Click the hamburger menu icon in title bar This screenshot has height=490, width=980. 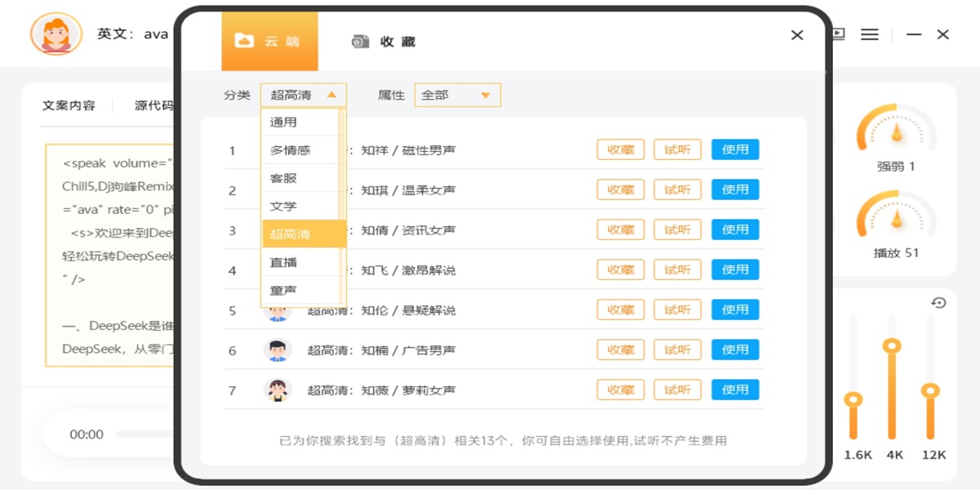(x=870, y=34)
